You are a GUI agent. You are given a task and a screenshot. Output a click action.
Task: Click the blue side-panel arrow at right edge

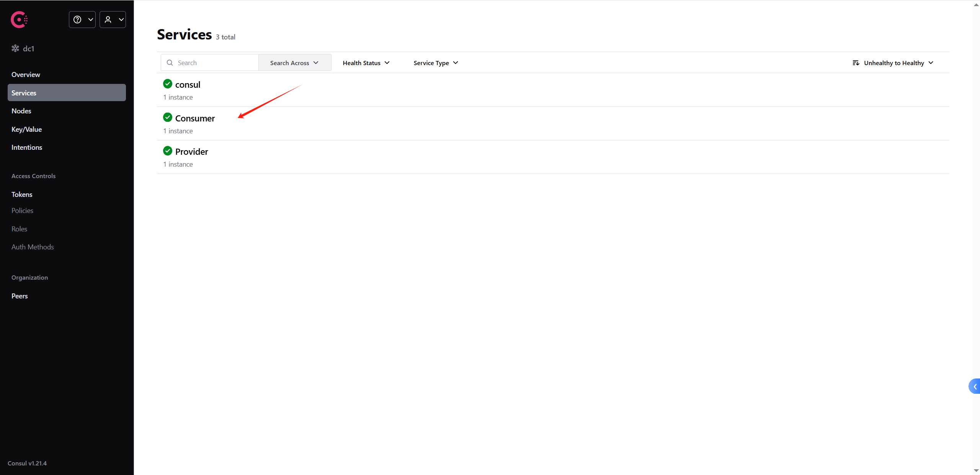[x=975, y=387]
